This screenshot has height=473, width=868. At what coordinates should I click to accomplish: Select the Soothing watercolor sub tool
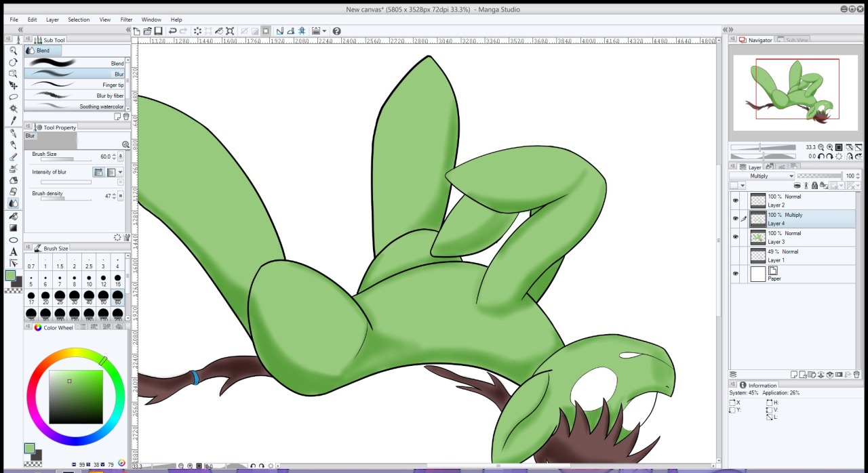[75, 106]
